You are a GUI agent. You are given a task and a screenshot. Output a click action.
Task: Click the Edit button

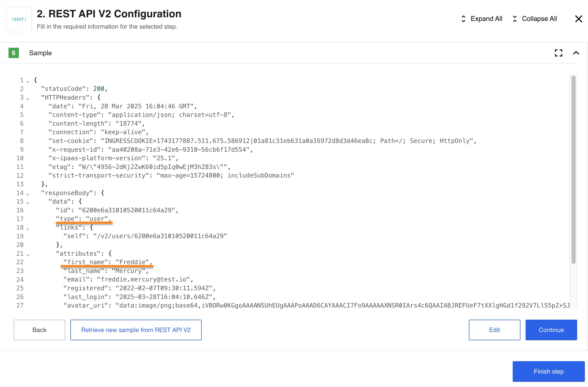click(x=494, y=329)
